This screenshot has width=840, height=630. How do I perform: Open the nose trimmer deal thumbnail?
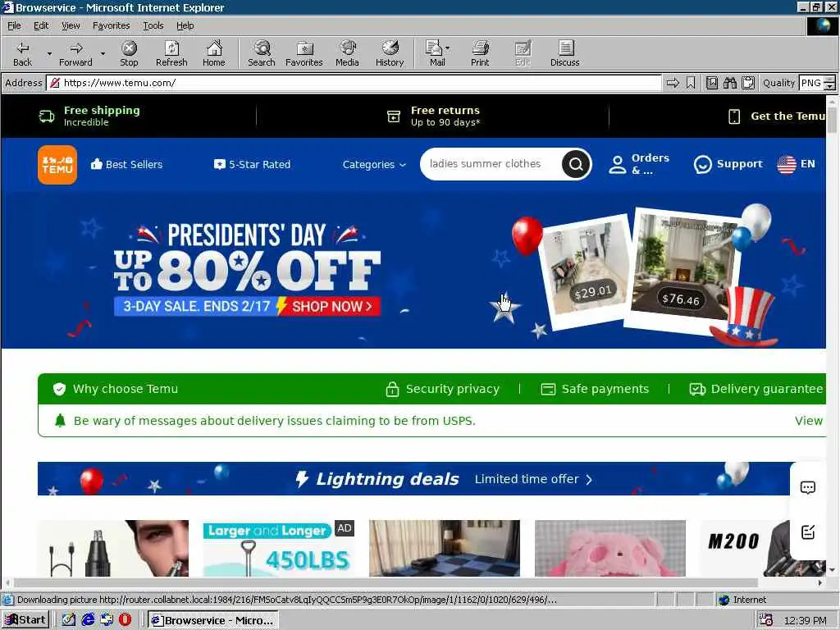coord(113,548)
